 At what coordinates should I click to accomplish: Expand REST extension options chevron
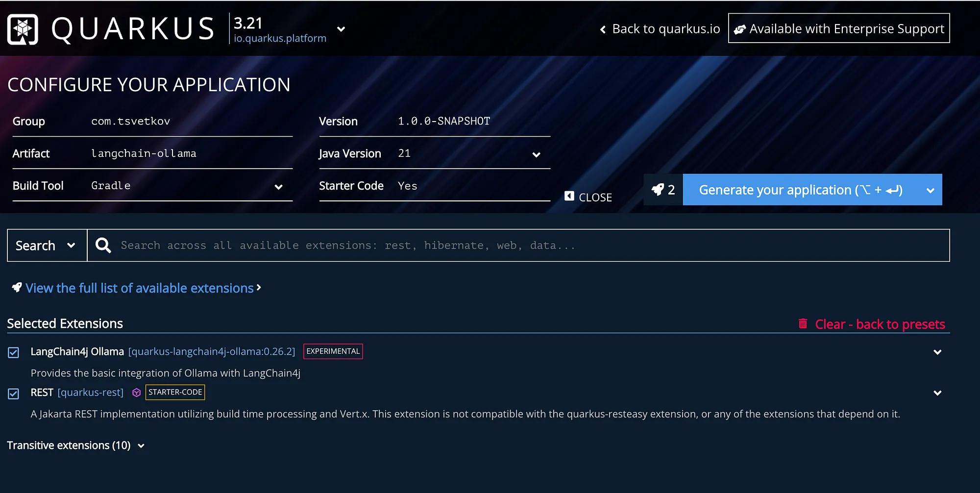[937, 393]
